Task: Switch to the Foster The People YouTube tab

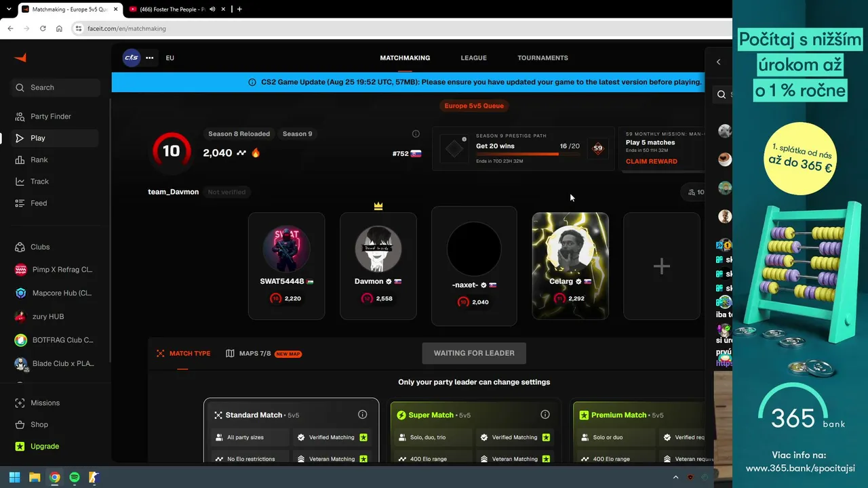Action: coord(172,9)
